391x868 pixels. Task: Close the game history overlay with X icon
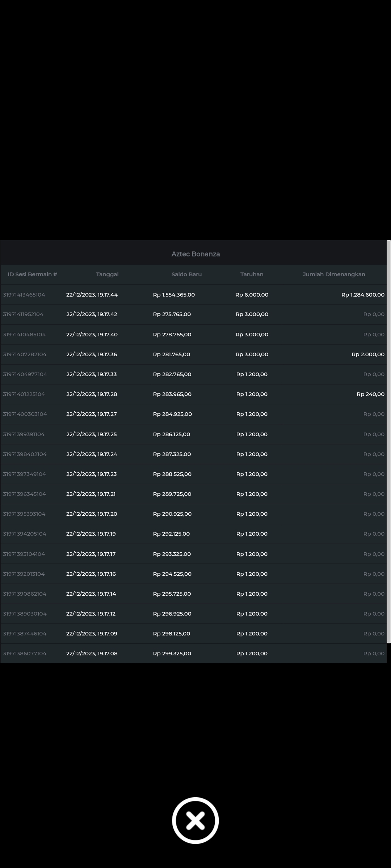[195, 820]
